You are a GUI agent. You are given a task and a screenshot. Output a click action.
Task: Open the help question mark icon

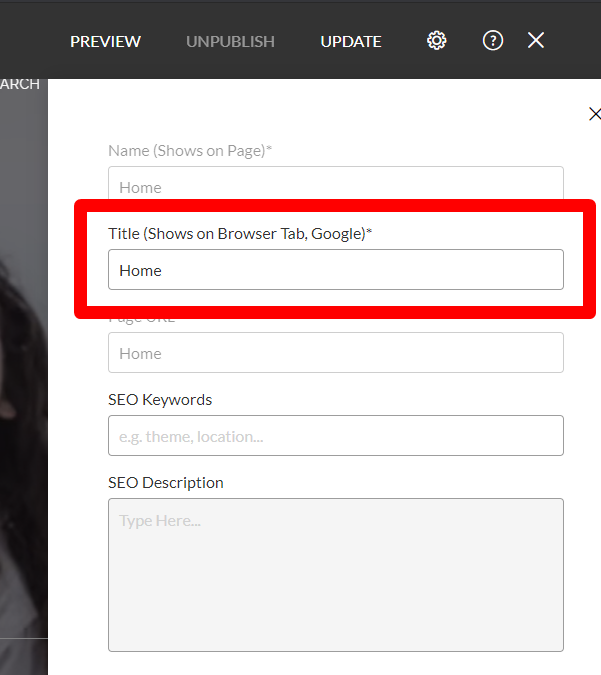pyautogui.click(x=493, y=41)
